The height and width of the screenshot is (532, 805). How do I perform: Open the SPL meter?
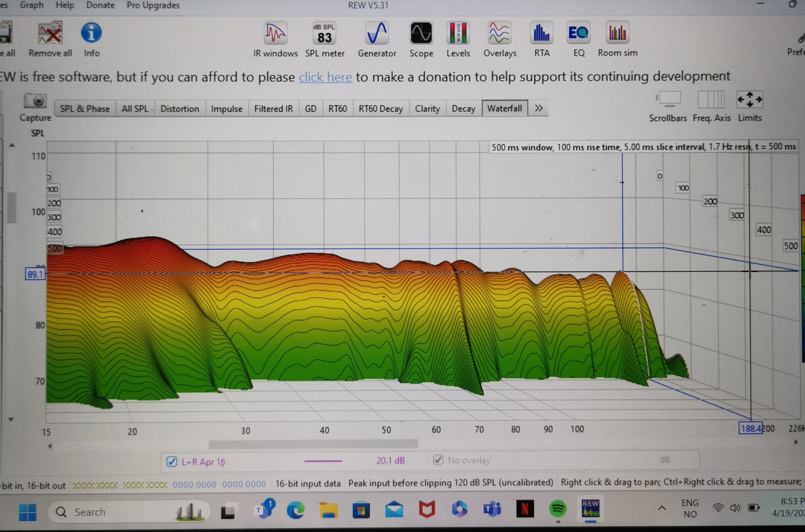[x=324, y=39]
